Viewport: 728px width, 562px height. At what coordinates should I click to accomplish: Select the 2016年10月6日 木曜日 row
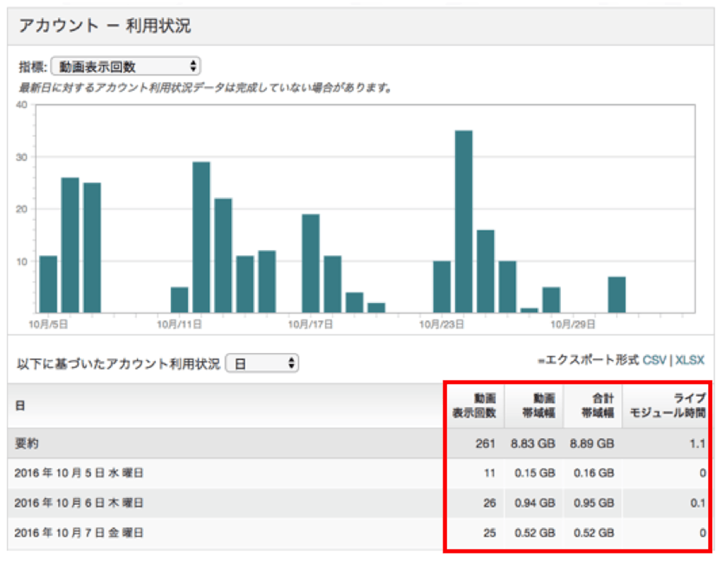pyautogui.click(x=79, y=503)
